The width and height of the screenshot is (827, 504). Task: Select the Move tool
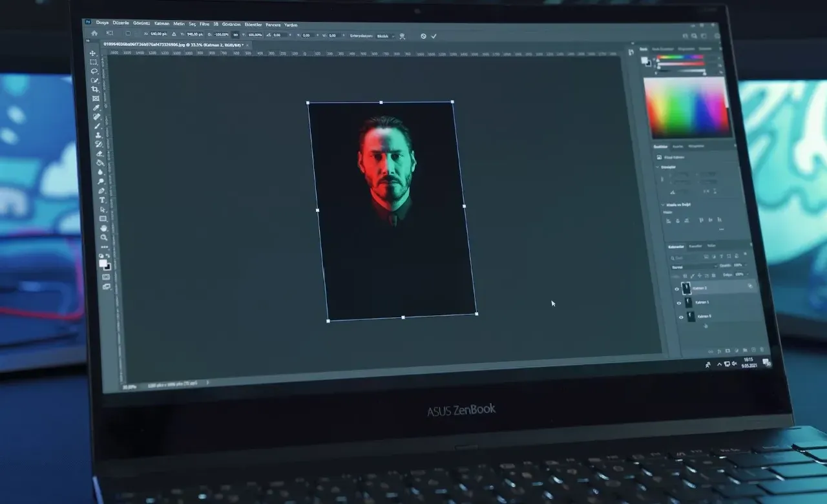coord(93,54)
